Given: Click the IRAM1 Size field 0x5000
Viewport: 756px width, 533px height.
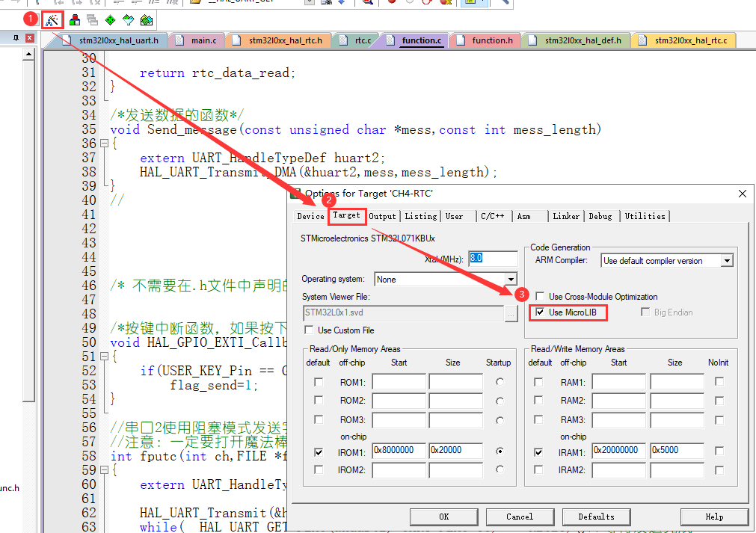Looking at the screenshot, I should pyautogui.click(x=677, y=450).
